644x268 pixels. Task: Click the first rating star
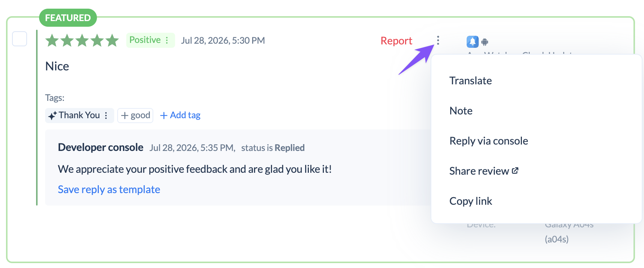coord(52,40)
